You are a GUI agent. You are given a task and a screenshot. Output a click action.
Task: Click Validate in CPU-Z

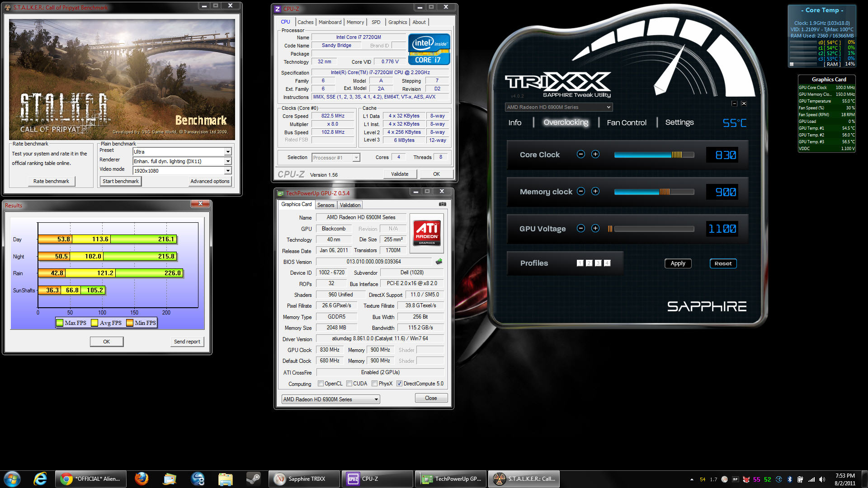(400, 174)
